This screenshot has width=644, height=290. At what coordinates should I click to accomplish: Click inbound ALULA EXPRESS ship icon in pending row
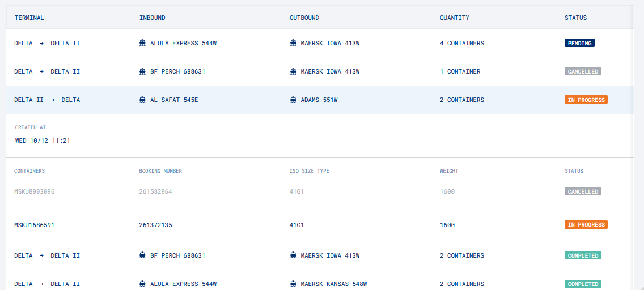pos(143,43)
